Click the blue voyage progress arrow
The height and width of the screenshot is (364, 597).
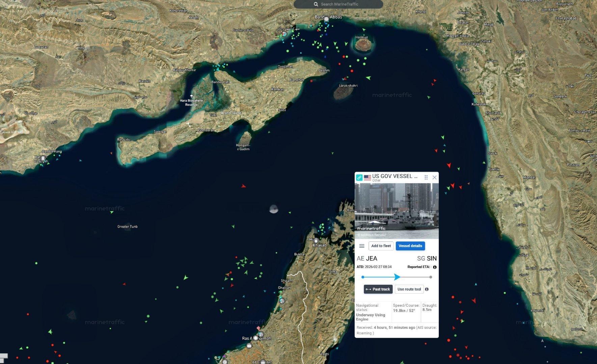(x=397, y=277)
